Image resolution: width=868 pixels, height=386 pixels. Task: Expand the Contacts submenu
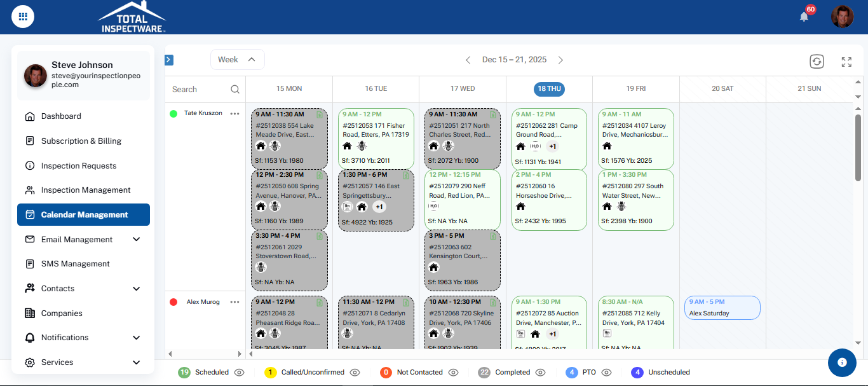click(x=136, y=289)
